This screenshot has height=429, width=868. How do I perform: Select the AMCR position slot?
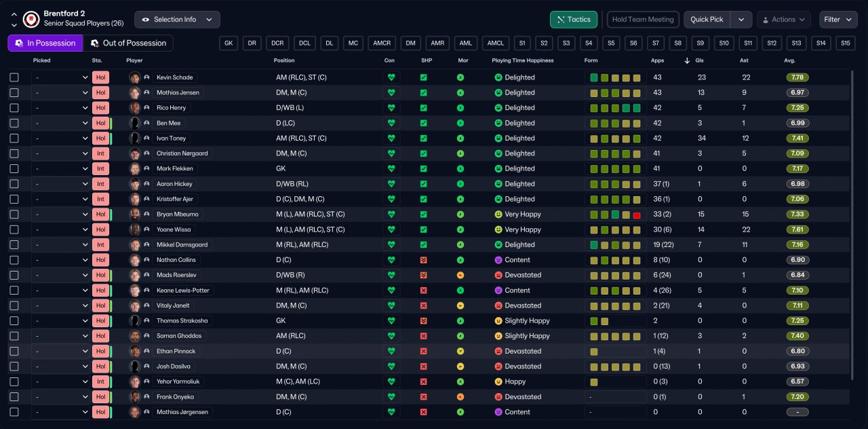[382, 43]
